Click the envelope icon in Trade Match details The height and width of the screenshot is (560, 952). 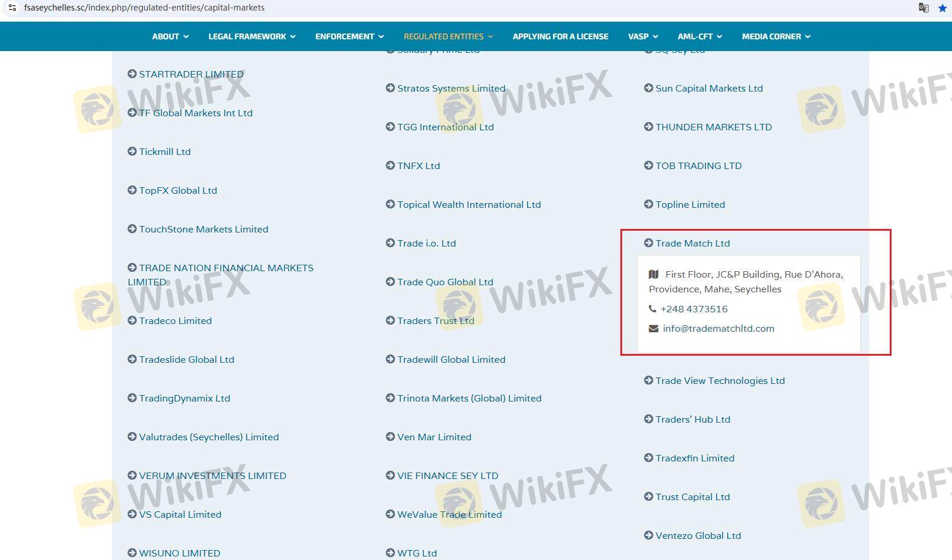[x=653, y=329]
